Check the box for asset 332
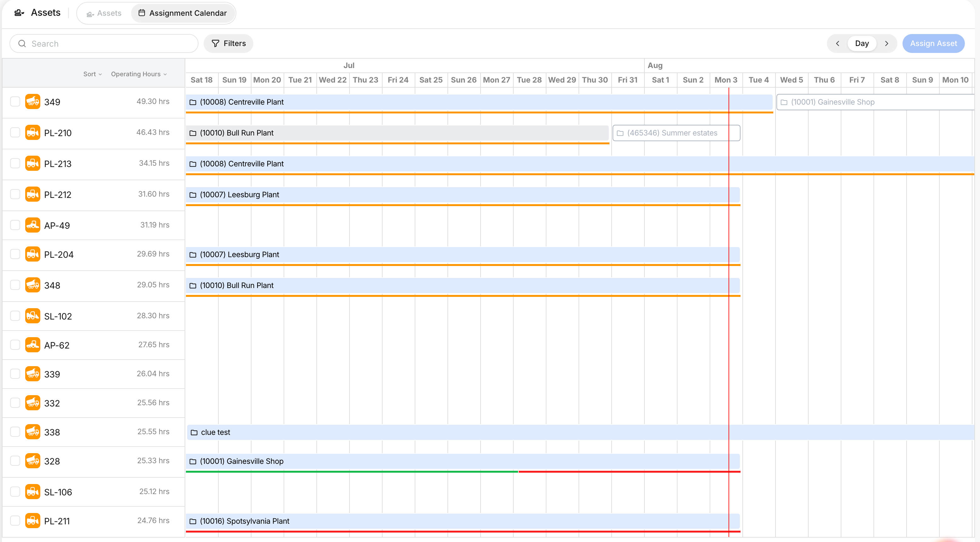The image size is (980, 542). (15, 403)
